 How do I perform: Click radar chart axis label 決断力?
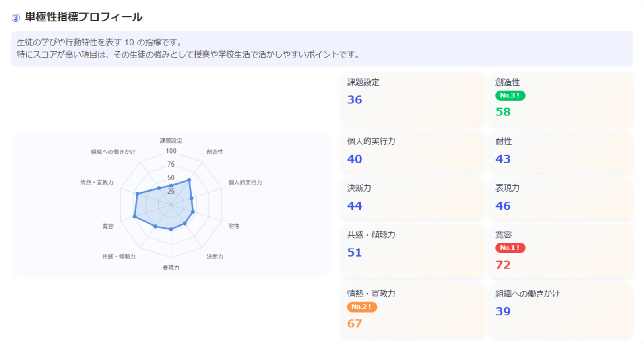pos(215,256)
